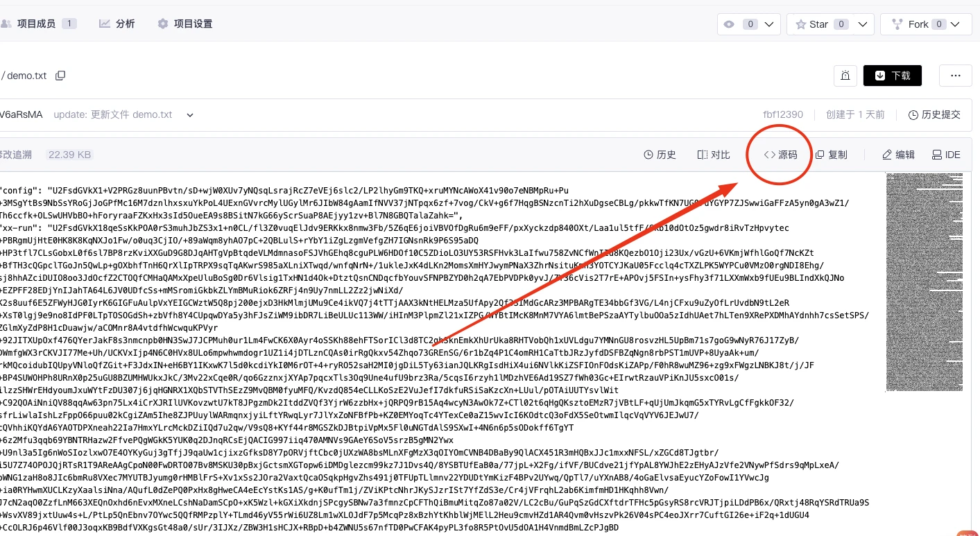980x536 pixels.
Task: Click the report alarm icon button
Action: [845, 76]
